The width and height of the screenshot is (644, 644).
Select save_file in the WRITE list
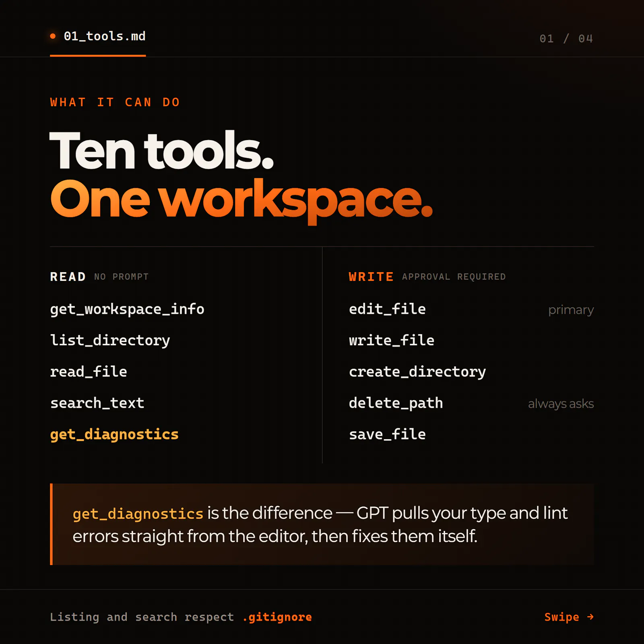[387, 434]
